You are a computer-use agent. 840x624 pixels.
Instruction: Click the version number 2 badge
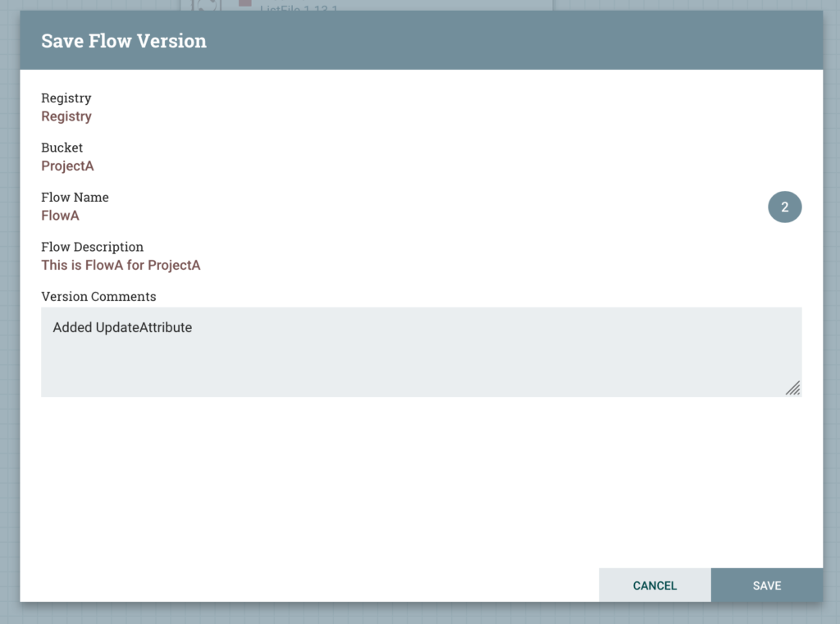[x=784, y=207]
